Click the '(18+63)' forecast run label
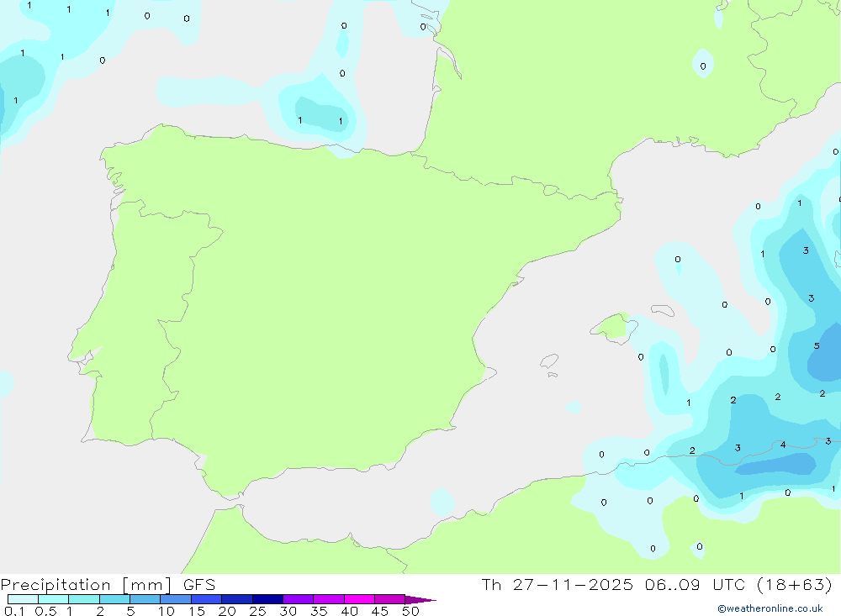The width and height of the screenshot is (841, 616). 795,584
